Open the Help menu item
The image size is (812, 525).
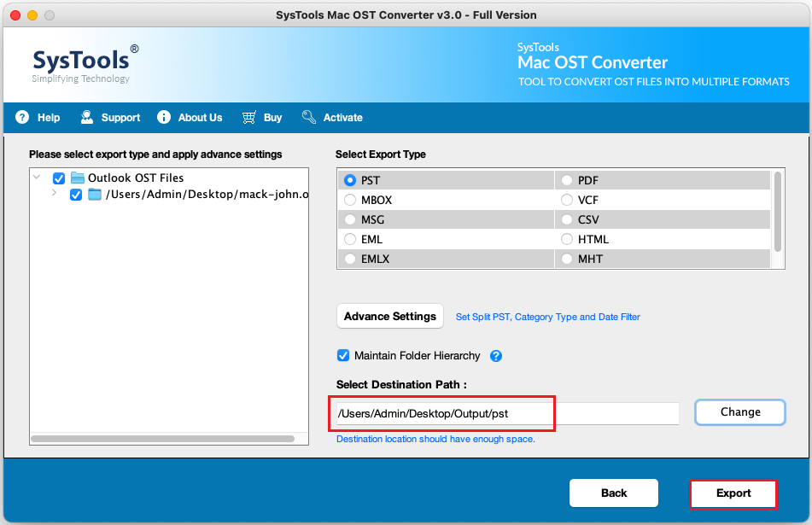tap(49, 118)
